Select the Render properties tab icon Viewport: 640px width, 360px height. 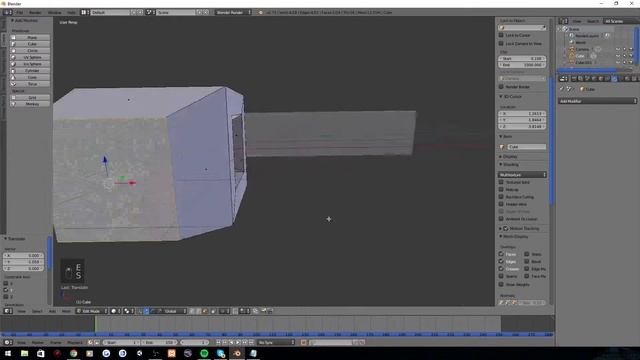click(574, 79)
